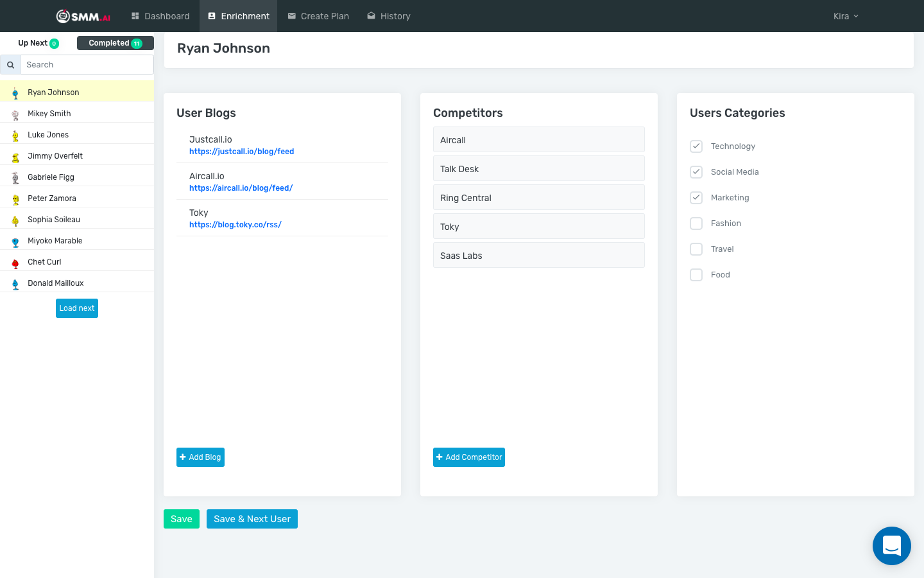Select Sophia Soileau in the user list
924x578 pixels.
pyautogui.click(x=77, y=220)
